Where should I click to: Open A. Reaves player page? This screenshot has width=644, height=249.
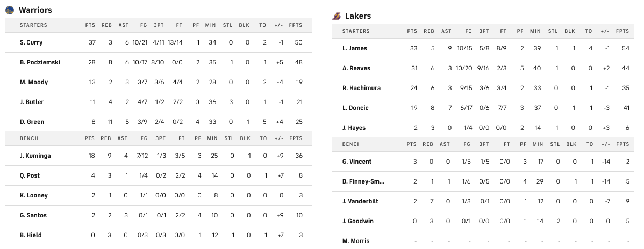point(356,68)
